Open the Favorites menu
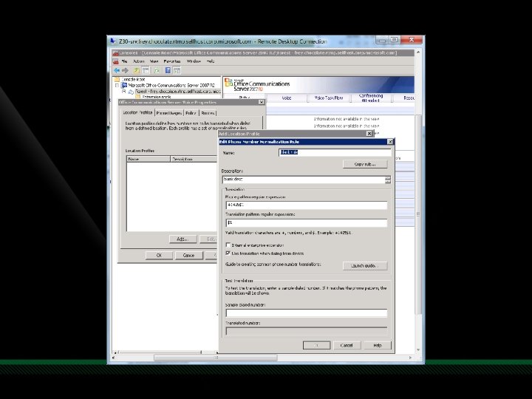Screen dimensions: 532x399 (x=172, y=61)
